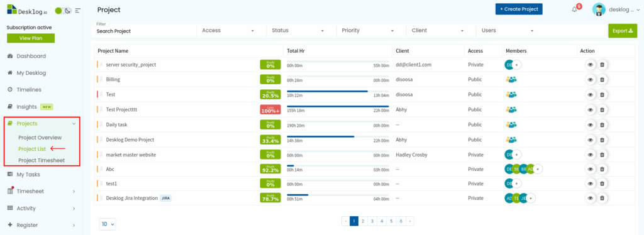Go to Dashboard in the sidebar

click(31, 56)
